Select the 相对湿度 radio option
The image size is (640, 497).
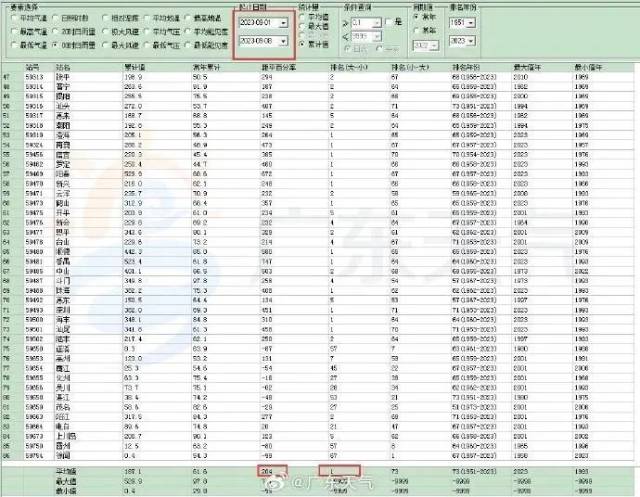tap(105, 18)
